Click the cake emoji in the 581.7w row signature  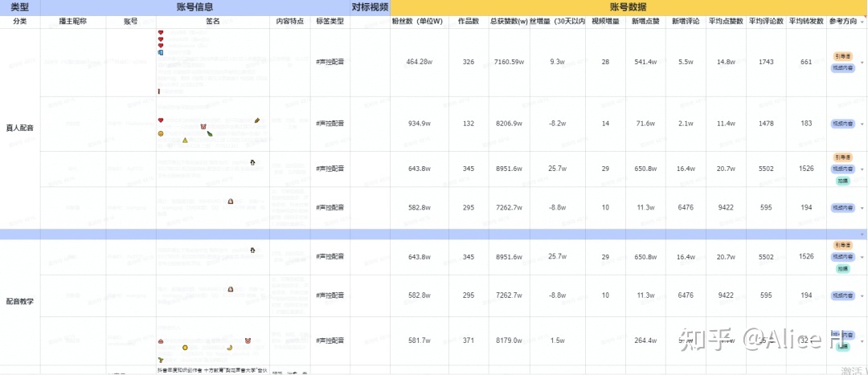[161, 340]
